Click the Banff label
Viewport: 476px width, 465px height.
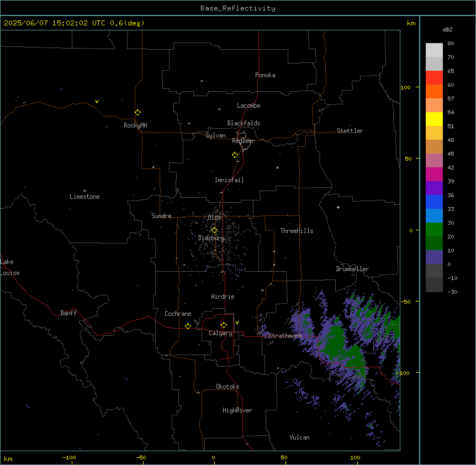point(68,313)
